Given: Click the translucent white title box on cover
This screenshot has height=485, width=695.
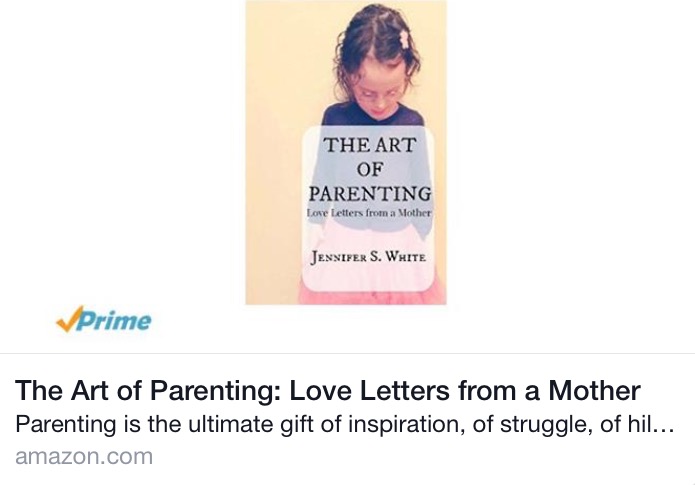Looking at the screenshot, I should click(368, 208).
